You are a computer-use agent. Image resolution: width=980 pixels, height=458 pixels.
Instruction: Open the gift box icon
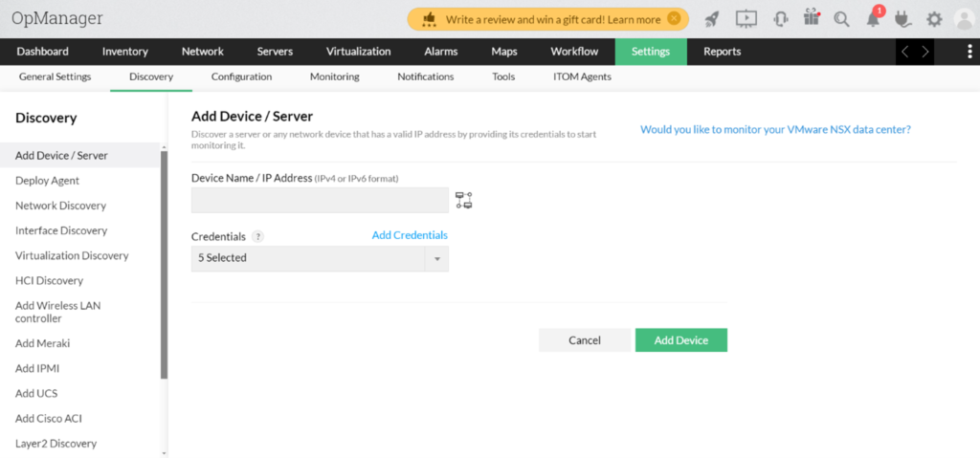(x=812, y=18)
